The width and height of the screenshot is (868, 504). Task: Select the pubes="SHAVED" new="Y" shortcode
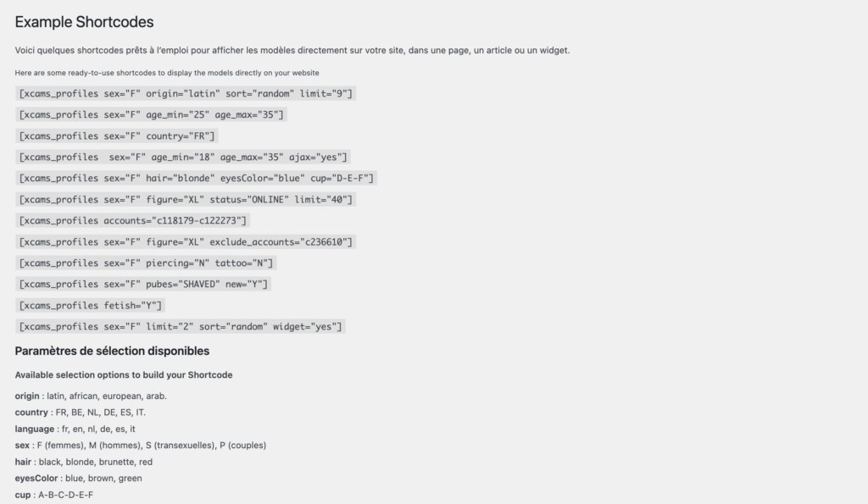tap(143, 284)
